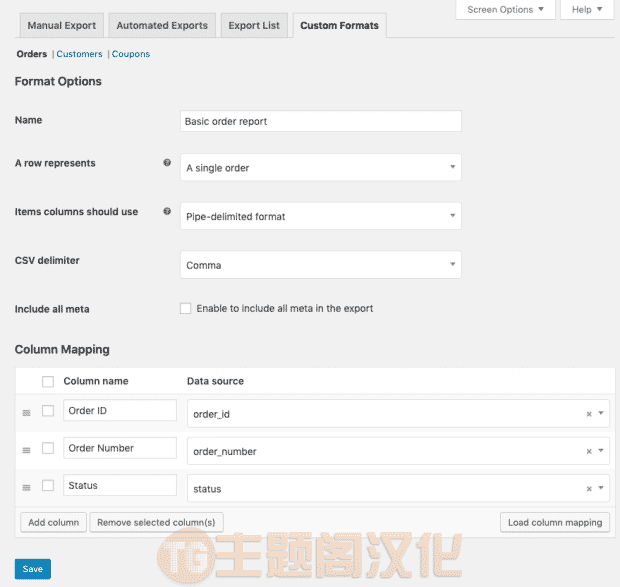The image size is (620, 587).
Task: Expand the Help panel
Action: [x=587, y=9]
